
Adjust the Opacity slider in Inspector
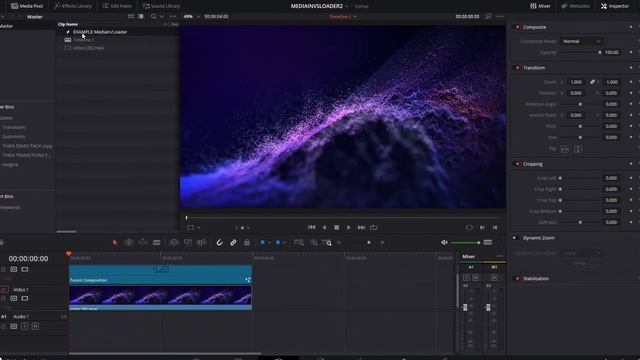(x=580, y=52)
